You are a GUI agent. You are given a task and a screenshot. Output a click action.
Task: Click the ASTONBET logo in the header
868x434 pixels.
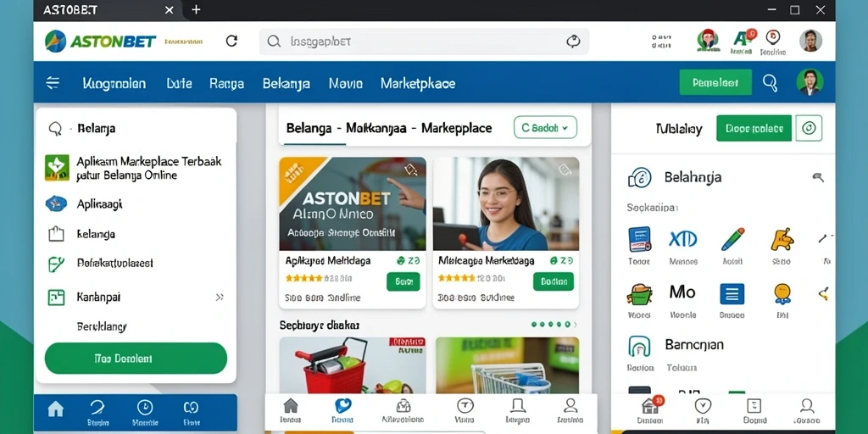[x=100, y=42]
